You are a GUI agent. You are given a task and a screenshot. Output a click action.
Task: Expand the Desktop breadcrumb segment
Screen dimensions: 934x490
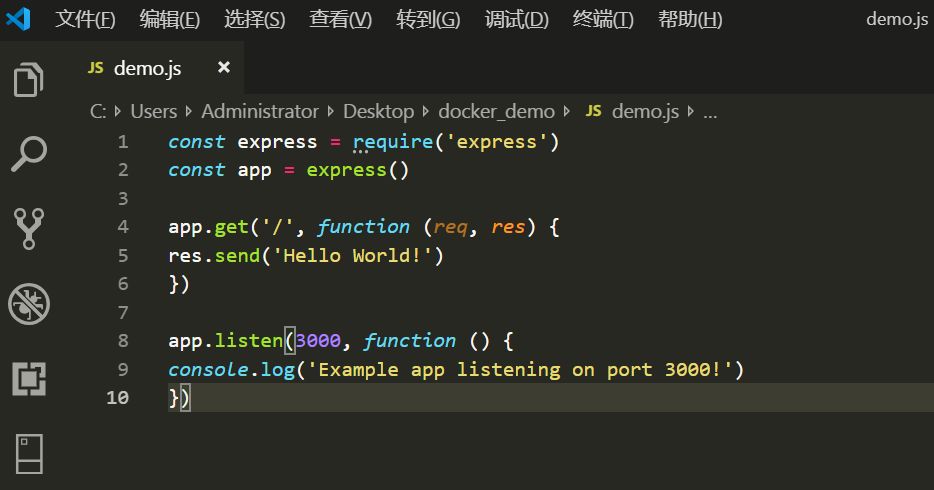click(x=378, y=111)
